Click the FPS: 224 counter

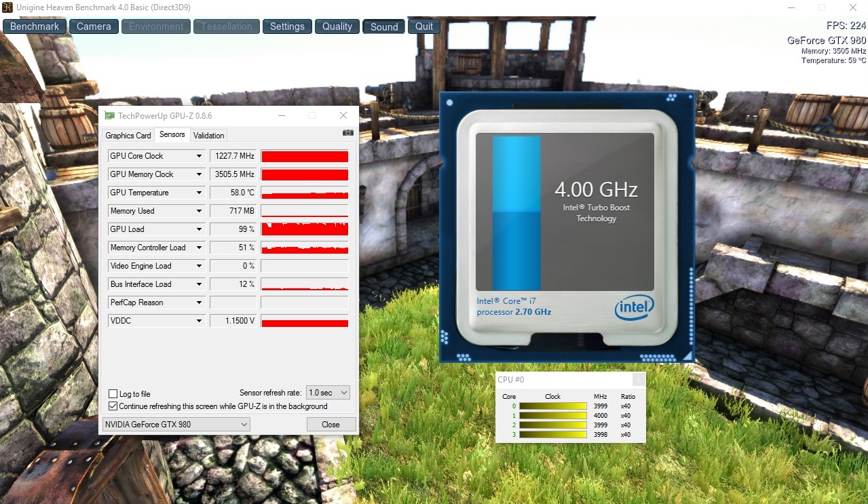(x=846, y=26)
